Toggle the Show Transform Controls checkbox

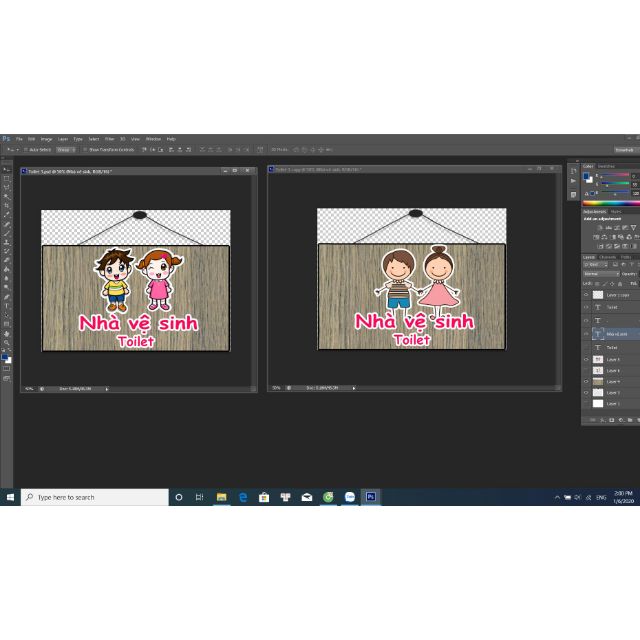coord(87,149)
